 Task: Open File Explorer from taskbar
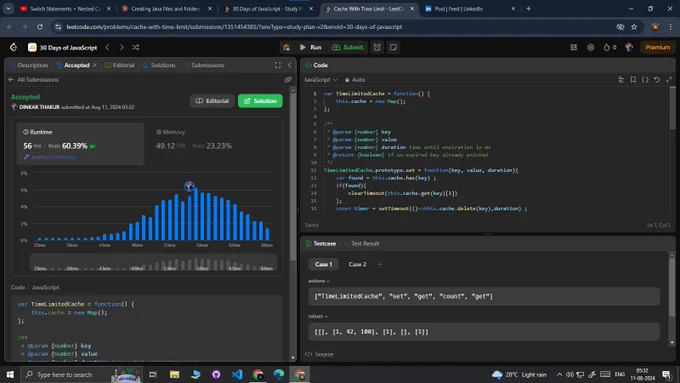tap(174, 374)
